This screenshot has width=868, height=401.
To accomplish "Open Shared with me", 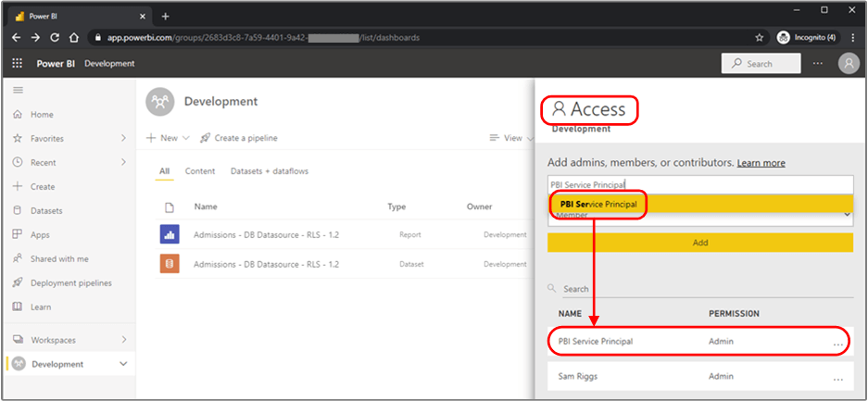I will pos(59,259).
